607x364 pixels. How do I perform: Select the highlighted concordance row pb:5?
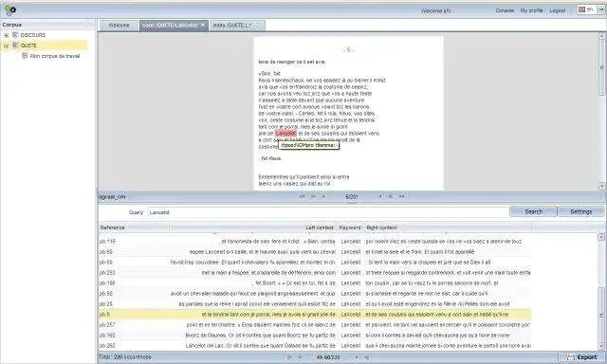tap(315, 315)
